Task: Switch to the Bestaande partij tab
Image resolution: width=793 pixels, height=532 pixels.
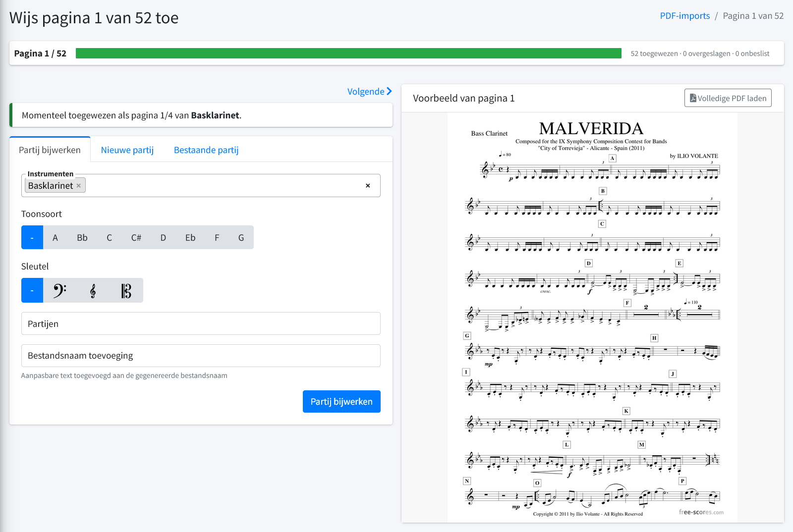Action: coord(206,150)
